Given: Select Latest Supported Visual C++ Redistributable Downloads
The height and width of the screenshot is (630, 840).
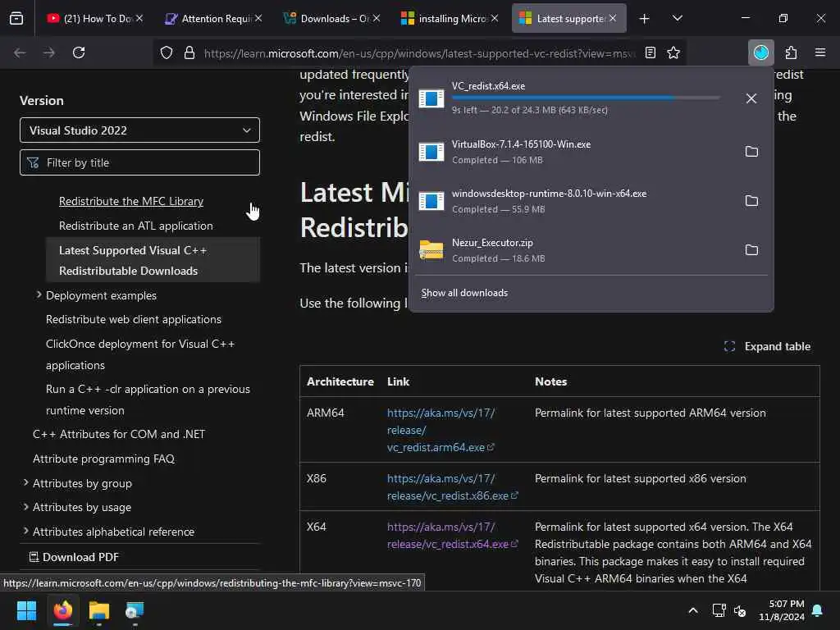Looking at the screenshot, I should point(153,260).
